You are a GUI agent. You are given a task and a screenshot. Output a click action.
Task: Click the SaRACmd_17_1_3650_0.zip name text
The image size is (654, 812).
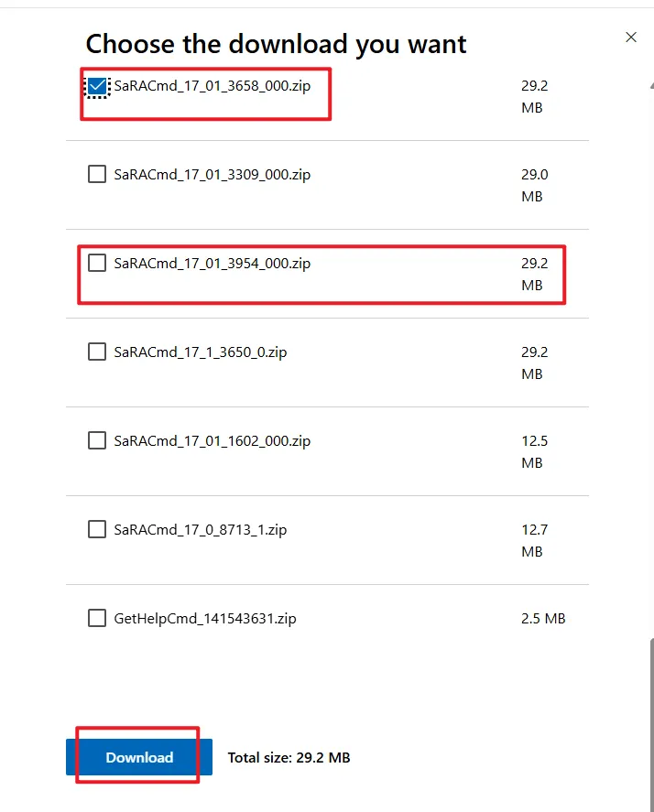click(x=200, y=352)
